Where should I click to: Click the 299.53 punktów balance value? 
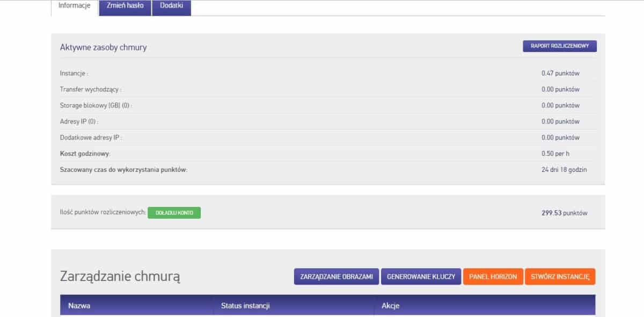click(x=564, y=213)
